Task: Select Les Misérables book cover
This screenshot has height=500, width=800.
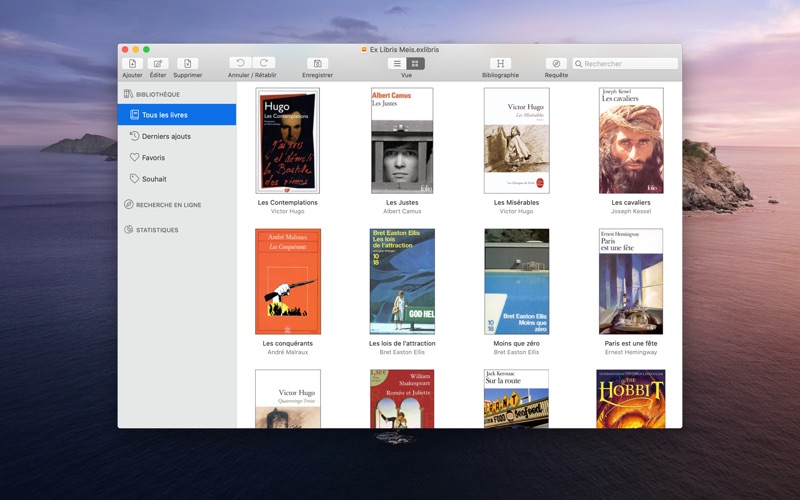Action: [516, 140]
